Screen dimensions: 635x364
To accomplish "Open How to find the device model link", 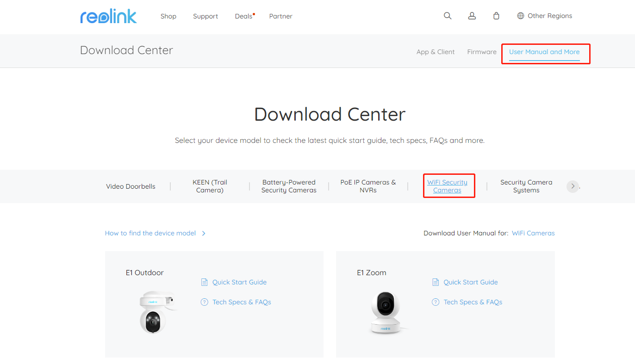I will (x=150, y=233).
